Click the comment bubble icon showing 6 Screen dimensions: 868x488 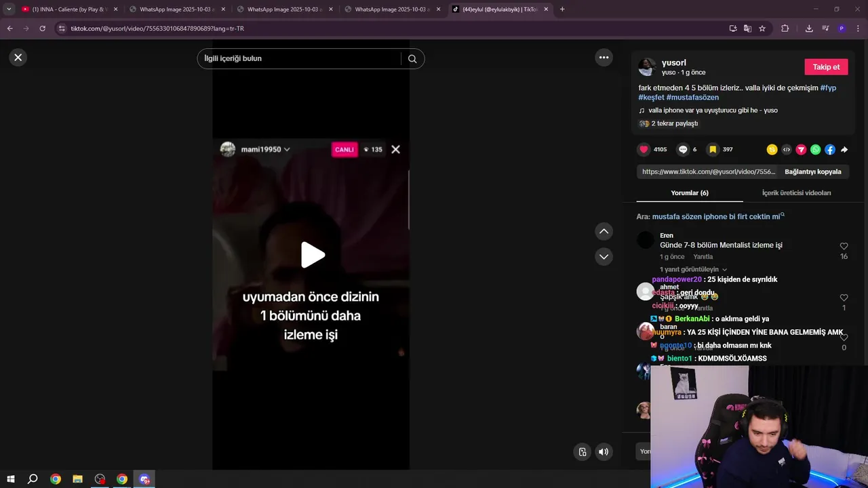click(683, 150)
